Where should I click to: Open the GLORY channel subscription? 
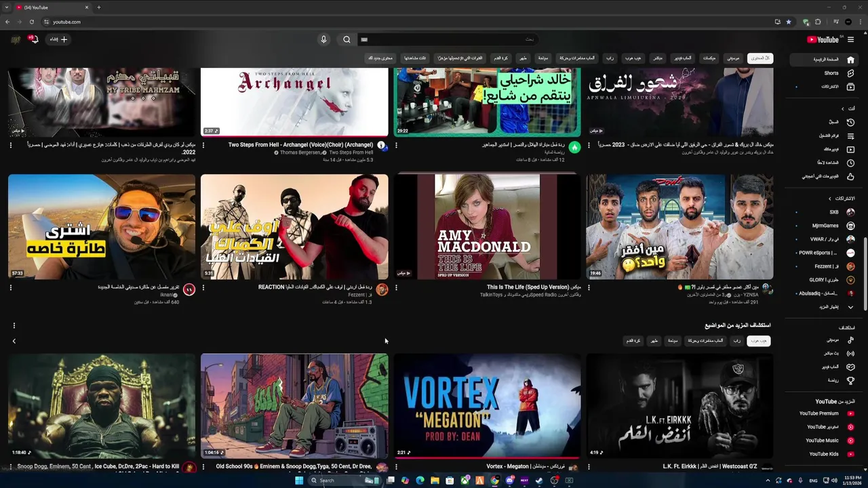click(825, 280)
